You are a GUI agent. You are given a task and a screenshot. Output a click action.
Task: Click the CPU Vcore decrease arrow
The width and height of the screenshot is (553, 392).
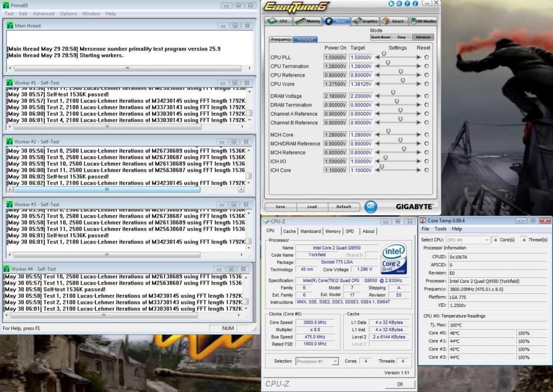(x=377, y=84)
